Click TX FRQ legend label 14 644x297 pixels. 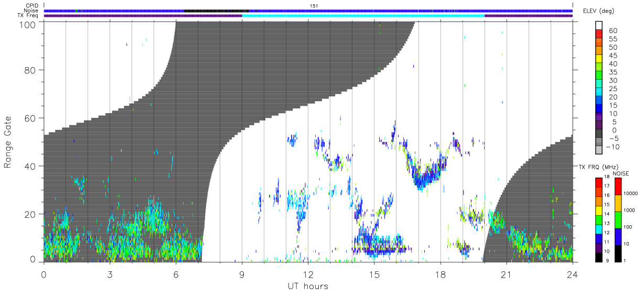[606, 214]
